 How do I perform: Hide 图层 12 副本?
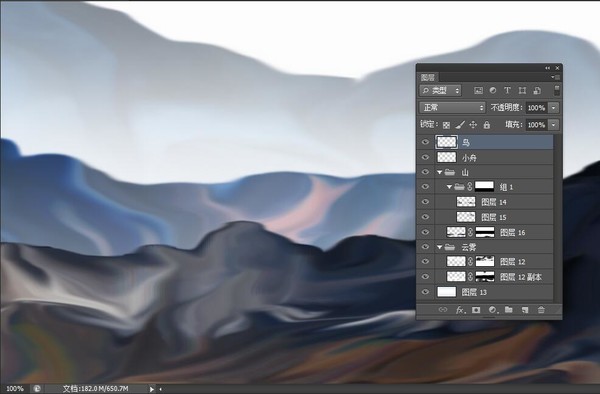(x=425, y=277)
